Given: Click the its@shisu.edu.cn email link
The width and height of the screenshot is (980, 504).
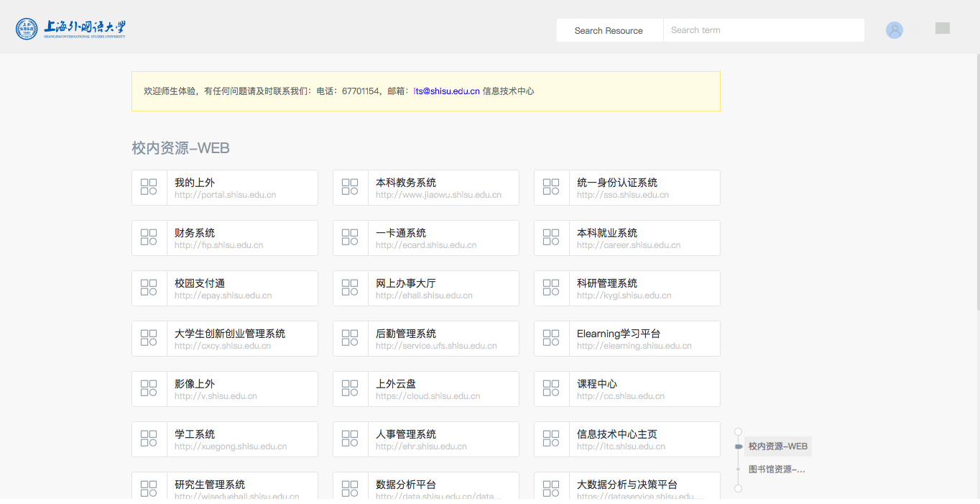Looking at the screenshot, I should [x=446, y=91].
